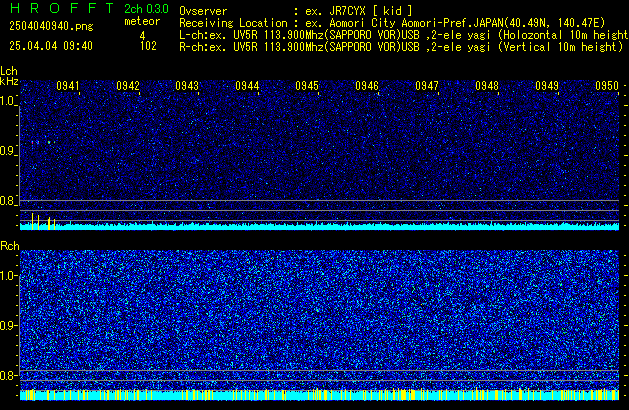Click the Lch 0.9 frequency label

[8, 151]
